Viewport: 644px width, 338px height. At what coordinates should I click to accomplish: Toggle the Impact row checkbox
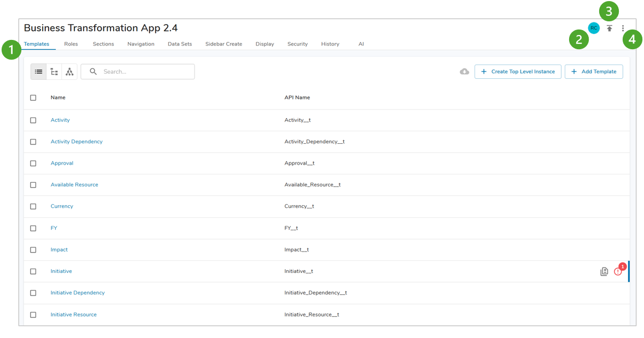[33, 250]
